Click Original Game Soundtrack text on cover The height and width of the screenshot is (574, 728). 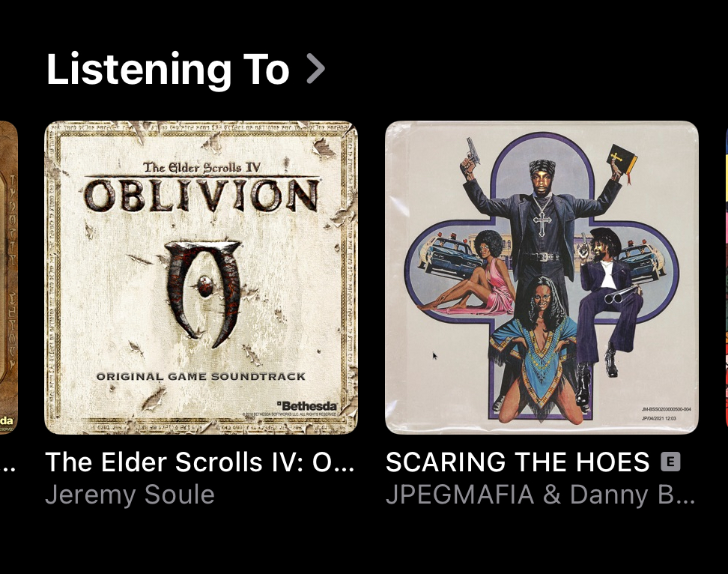coord(201,377)
